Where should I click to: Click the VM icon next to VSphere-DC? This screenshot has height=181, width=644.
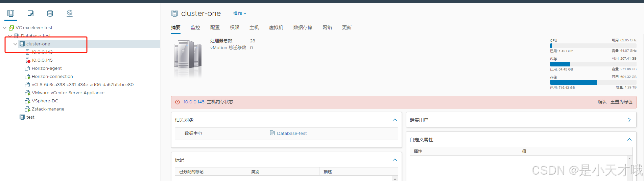point(28,101)
